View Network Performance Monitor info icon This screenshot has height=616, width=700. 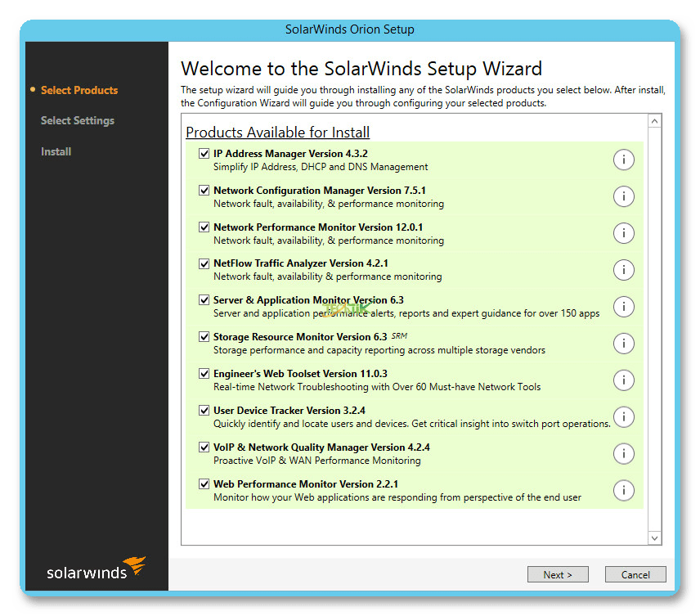[x=623, y=233]
